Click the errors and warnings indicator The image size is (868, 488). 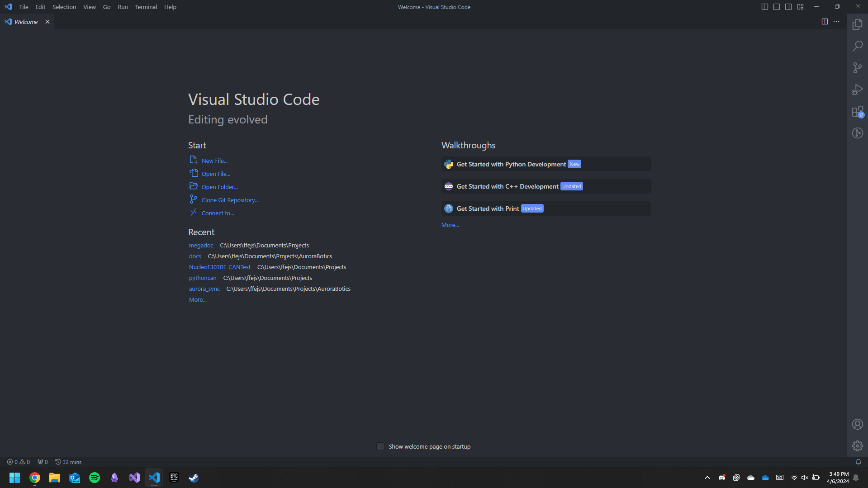(x=18, y=462)
